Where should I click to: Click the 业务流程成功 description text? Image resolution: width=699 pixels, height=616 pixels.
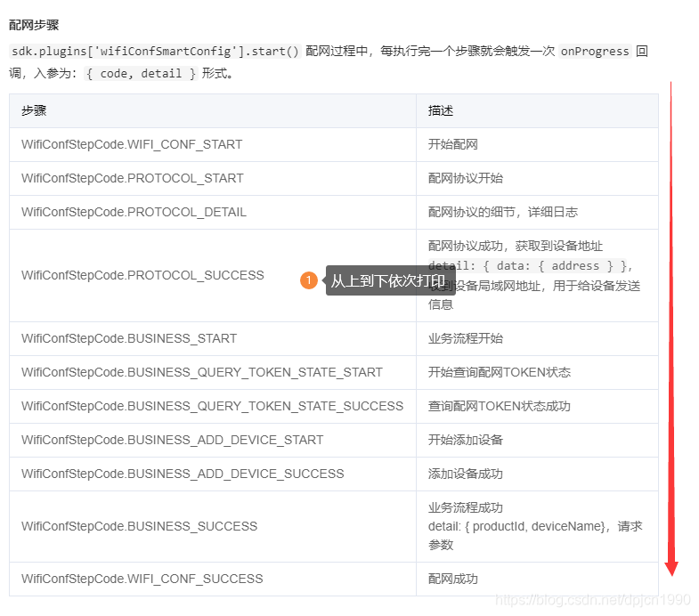coord(466,507)
